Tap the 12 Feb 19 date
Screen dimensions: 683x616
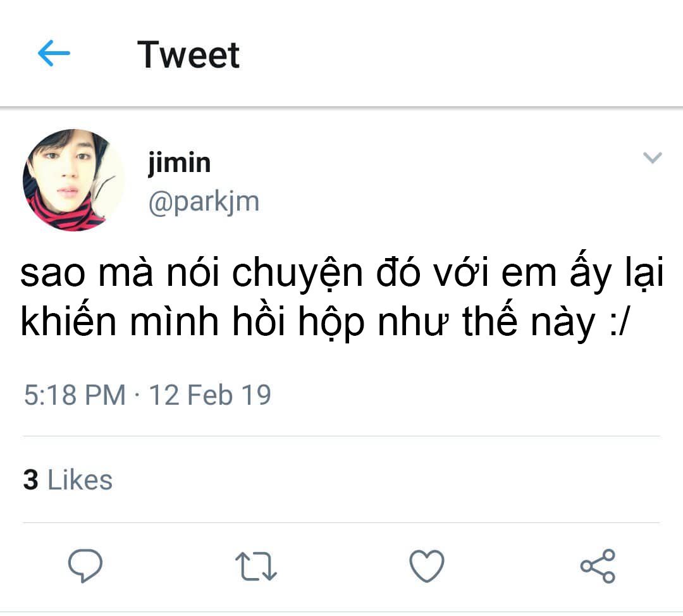click(210, 395)
